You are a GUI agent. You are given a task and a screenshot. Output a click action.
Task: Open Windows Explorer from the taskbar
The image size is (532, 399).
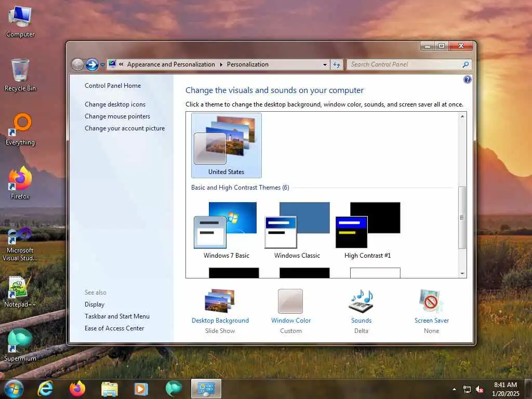(109, 389)
